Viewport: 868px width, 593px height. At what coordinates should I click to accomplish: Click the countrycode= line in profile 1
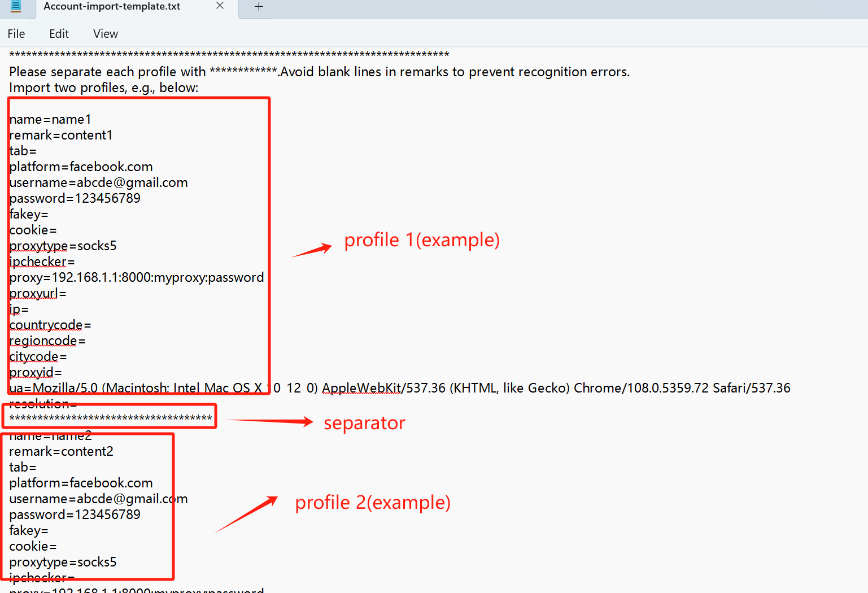[x=49, y=325]
